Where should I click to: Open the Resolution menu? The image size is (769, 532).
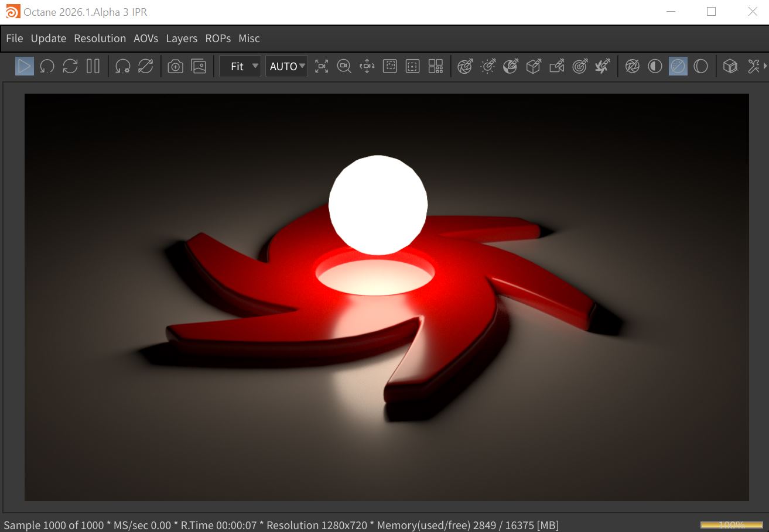point(100,39)
